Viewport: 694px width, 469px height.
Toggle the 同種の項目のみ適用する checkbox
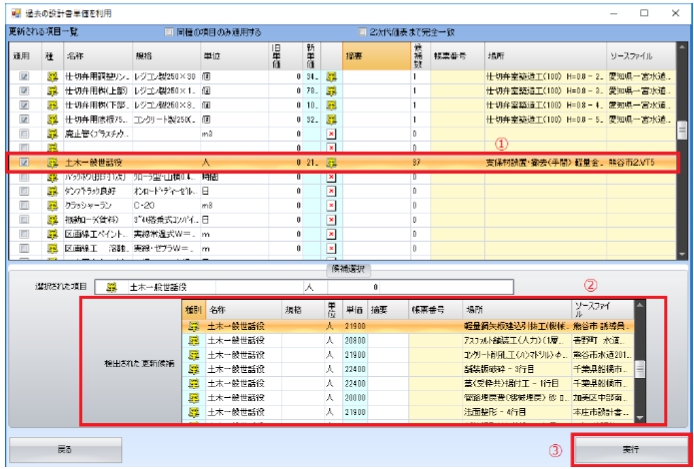coord(169,30)
